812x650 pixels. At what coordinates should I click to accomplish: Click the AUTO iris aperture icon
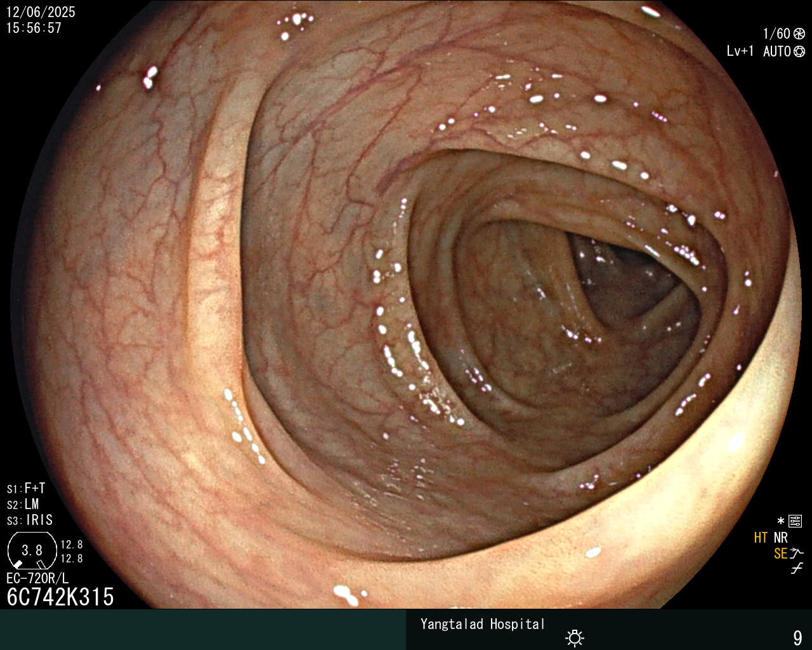pos(799,51)
